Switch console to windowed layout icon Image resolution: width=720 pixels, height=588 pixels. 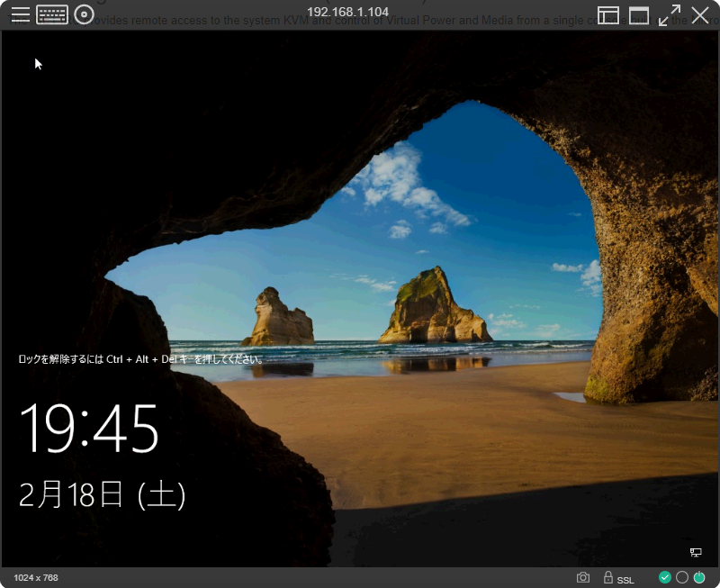pos(639,15)
